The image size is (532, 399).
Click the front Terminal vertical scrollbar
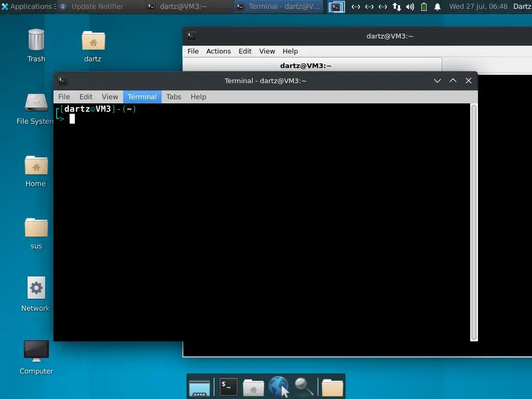(x=474, y=222)
